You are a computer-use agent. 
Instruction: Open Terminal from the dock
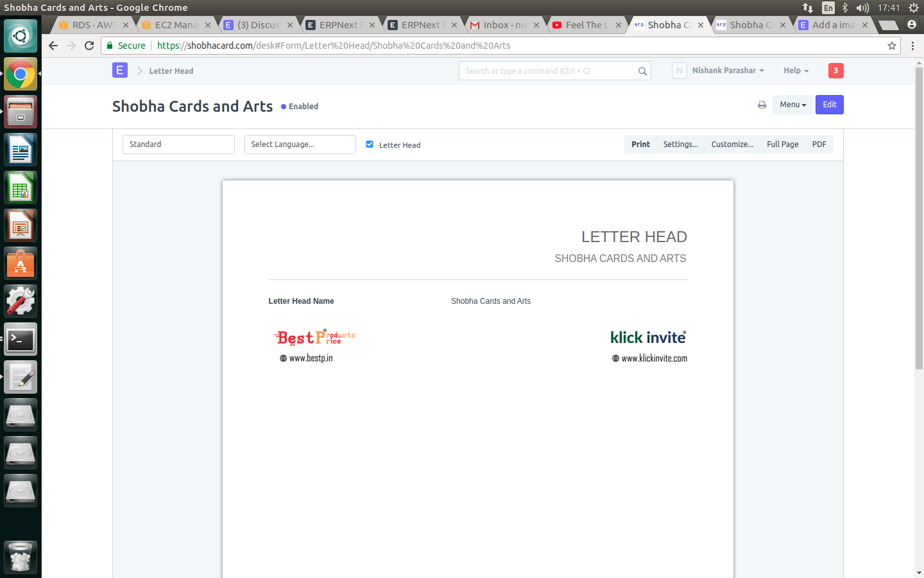21,339
